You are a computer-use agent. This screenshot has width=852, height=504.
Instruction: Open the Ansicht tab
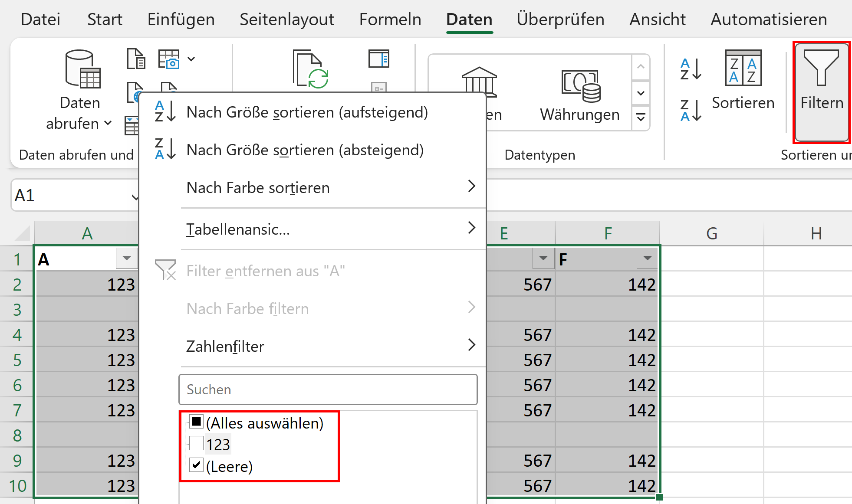point(658,20)
